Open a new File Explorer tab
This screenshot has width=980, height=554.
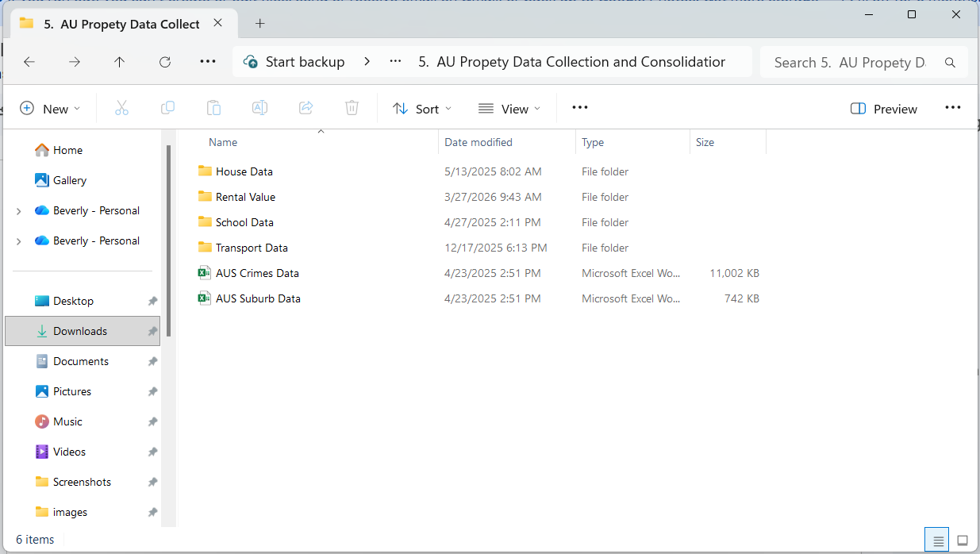click(259, 24)
